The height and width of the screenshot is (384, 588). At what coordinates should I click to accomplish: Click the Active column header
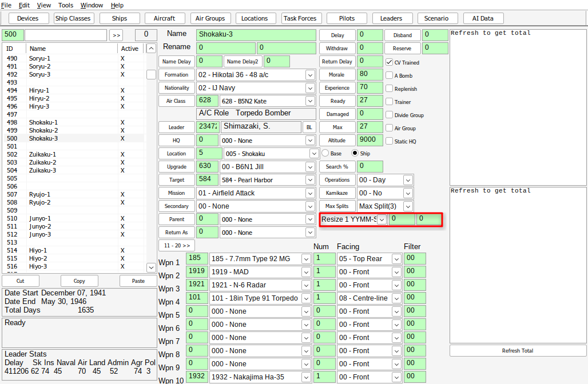(x=130, y=49)
